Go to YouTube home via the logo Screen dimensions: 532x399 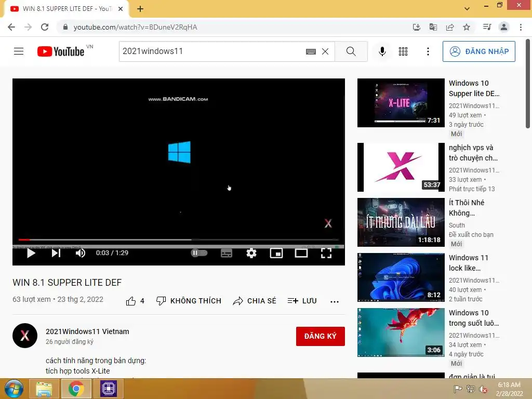pos(61,51)
